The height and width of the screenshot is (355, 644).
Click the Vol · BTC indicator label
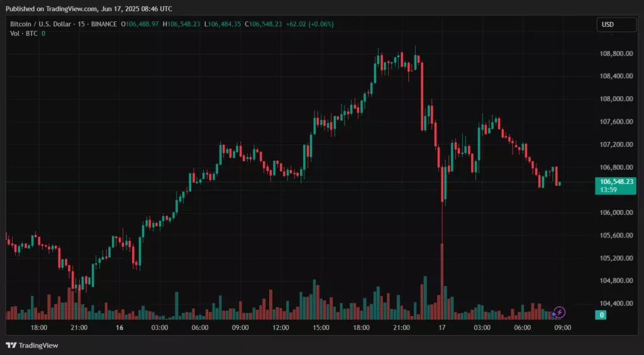[x=24, y=33]
